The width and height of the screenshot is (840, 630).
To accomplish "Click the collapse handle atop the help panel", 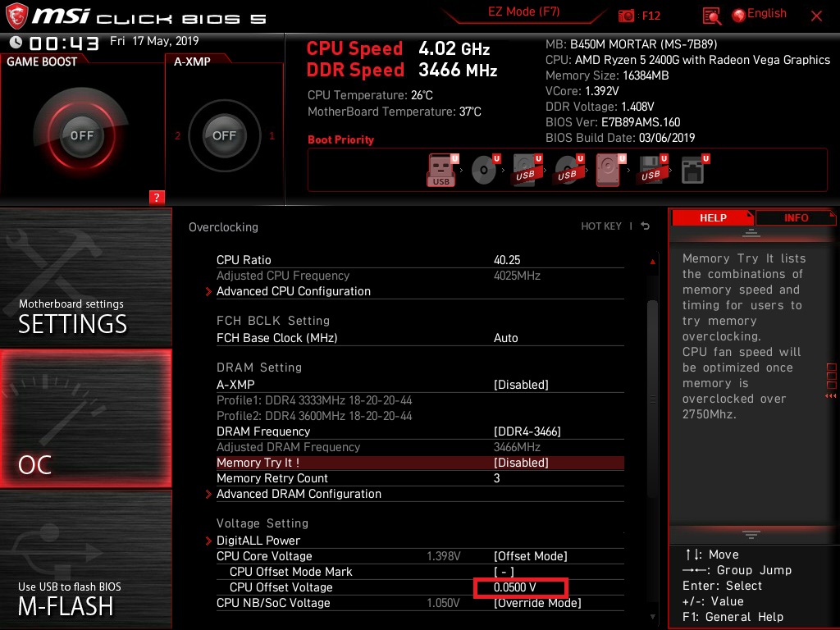I will point(751,232).
